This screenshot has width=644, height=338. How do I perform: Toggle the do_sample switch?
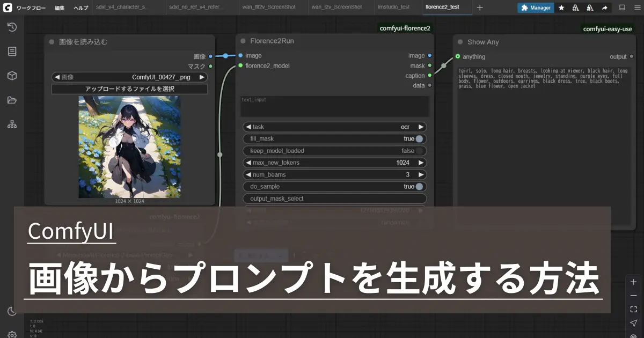click(419, 187)
